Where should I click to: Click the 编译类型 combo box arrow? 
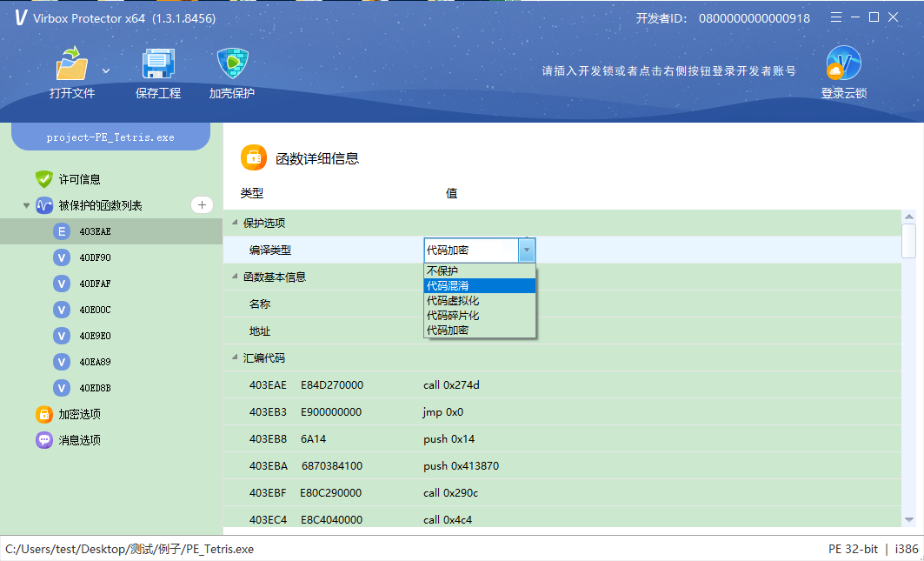[527, 250]
